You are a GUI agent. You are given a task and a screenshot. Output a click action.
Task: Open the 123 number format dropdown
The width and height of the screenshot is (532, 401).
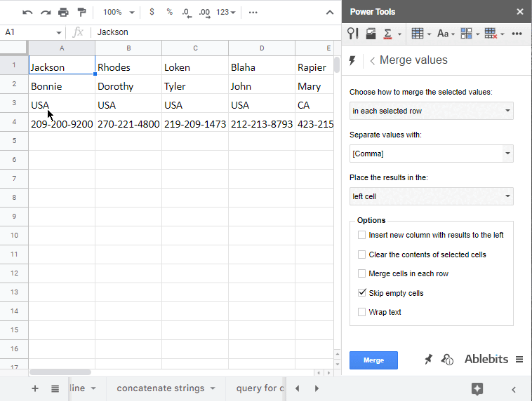[225, 13]
